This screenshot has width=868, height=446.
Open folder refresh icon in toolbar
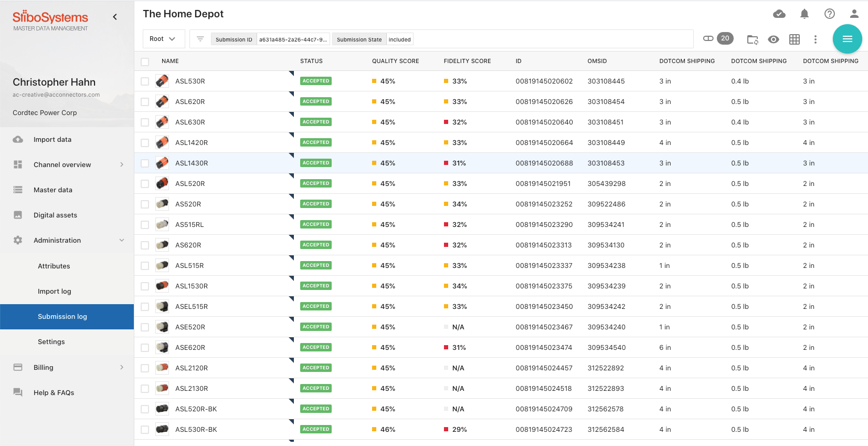[x=753, y=39]
